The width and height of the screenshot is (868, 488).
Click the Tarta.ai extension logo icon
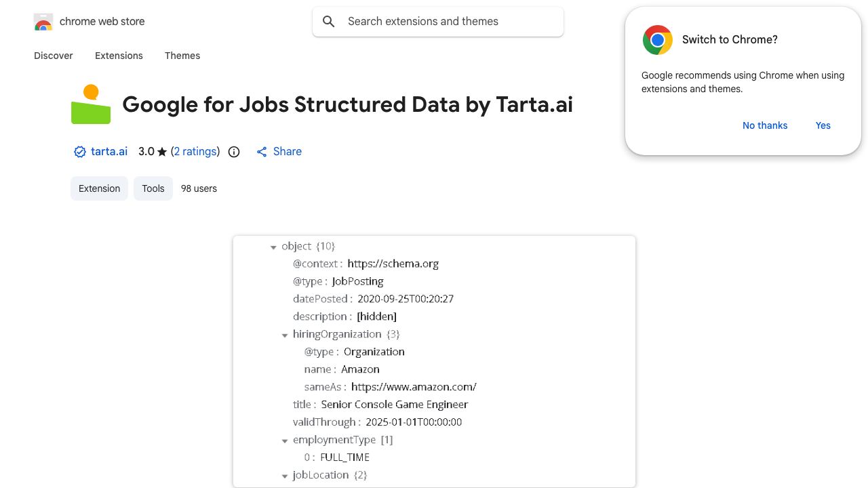coord(91,104)
